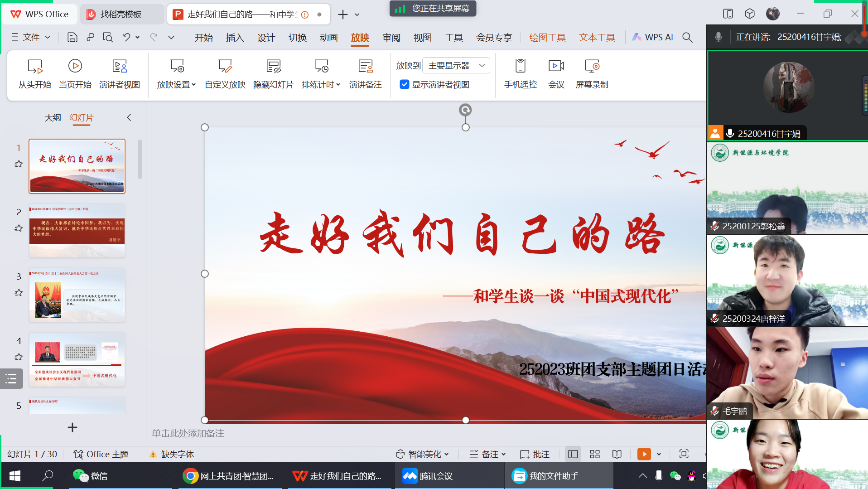This screenshot has height=489, width=868.
Task: Toggle the 显示演讲者视图 checkbox
Action: pos(405,85)
